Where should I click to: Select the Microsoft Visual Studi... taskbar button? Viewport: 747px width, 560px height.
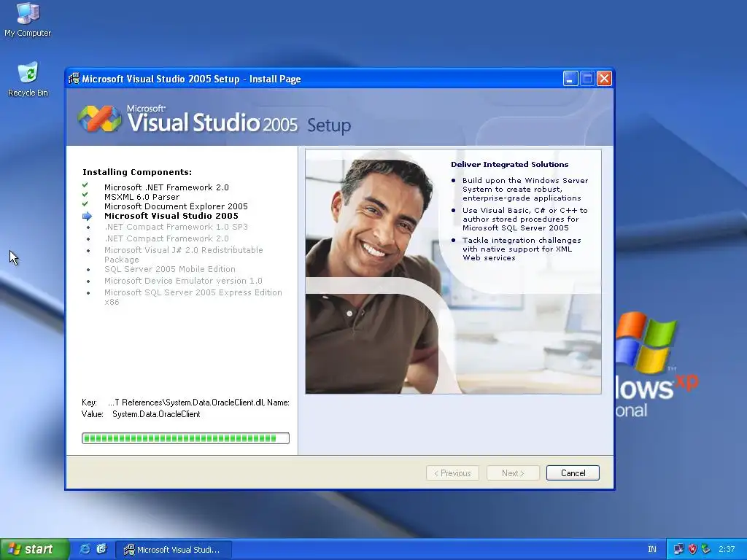(x=174, y=550)
